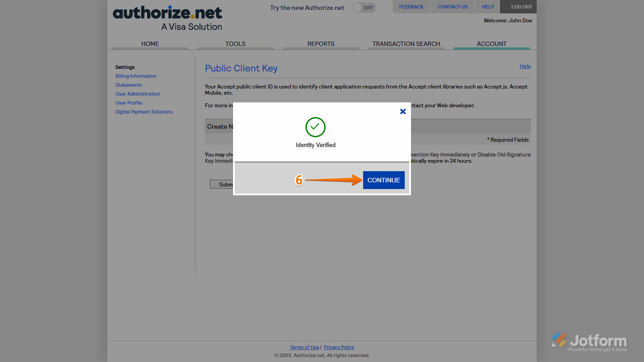Open User Administration settings
This screenshot has height=362, width=644.
(138, 94)
